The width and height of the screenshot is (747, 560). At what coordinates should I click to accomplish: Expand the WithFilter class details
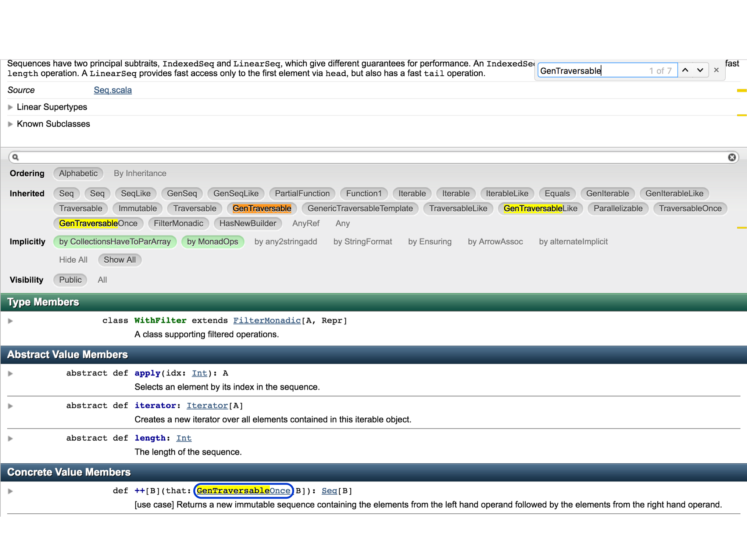coord(10,320)
